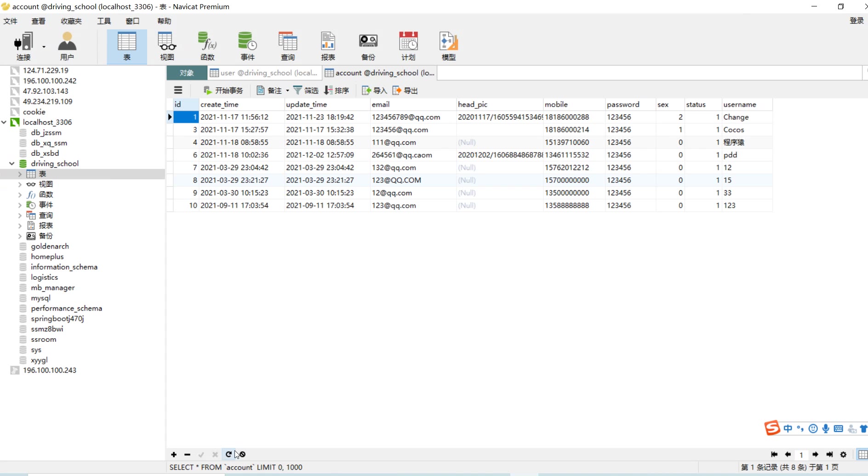Viewport: 868px width, 476px height.
Task: Open the 排序 (Sort) tool
Action: tap(337, 91)
